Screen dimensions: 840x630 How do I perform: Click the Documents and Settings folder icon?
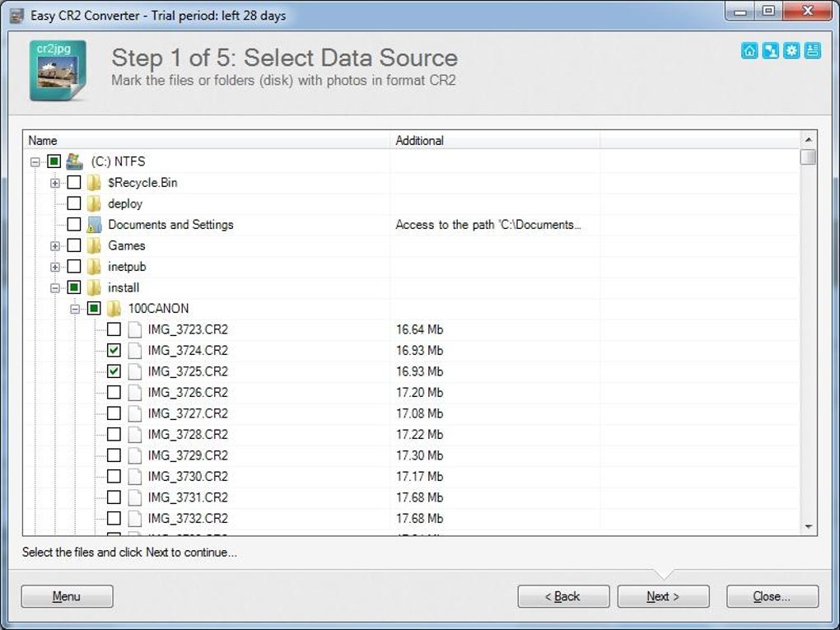(x=94, y=225)
